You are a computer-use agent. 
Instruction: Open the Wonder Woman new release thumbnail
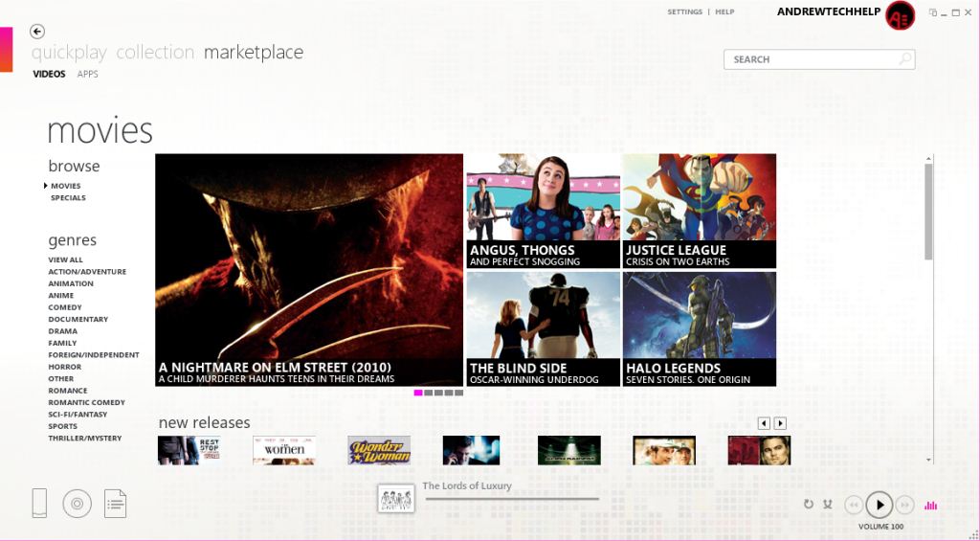point(379,450)
